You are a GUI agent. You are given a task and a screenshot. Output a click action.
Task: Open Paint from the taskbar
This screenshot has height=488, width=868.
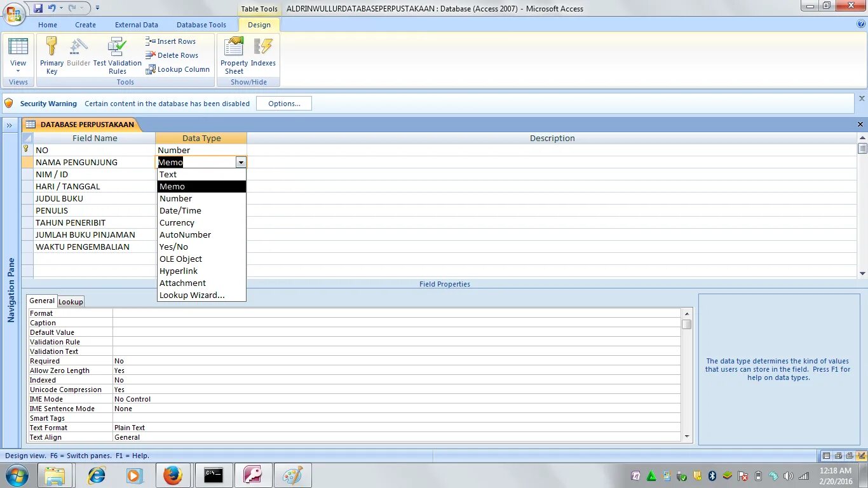[x=293, y=475]
